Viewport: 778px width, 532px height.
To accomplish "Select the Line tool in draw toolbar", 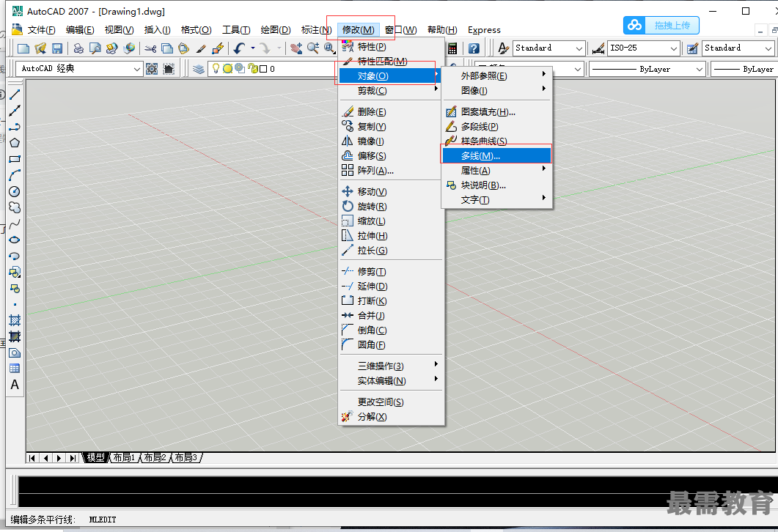I will tap(15, 95).
